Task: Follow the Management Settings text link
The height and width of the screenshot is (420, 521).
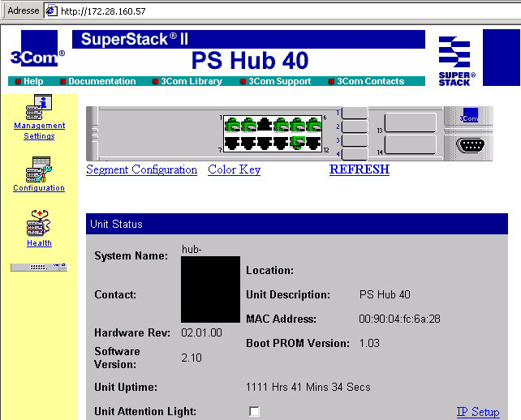Action: click(39, 131)
